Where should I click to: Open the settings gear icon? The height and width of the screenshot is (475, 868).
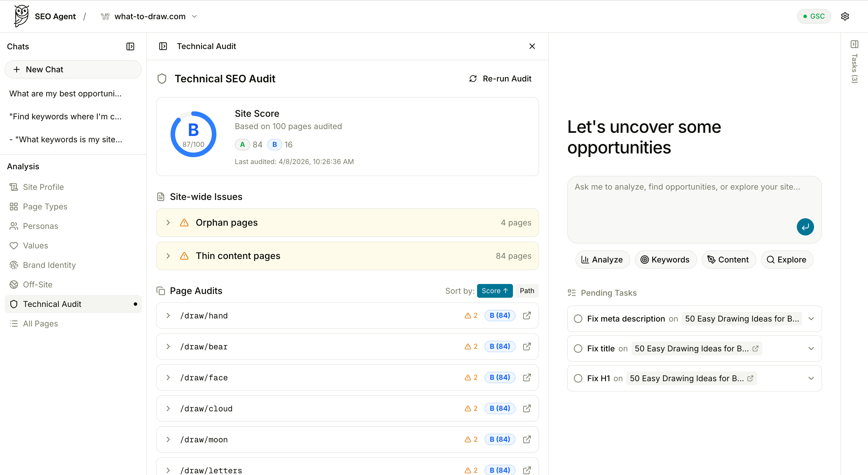click(845, 16)
